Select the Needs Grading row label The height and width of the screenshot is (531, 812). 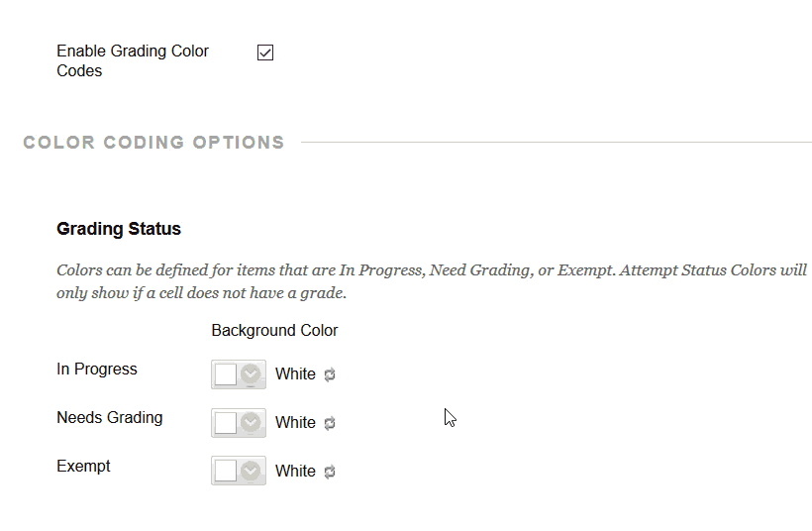click(110, 417)
